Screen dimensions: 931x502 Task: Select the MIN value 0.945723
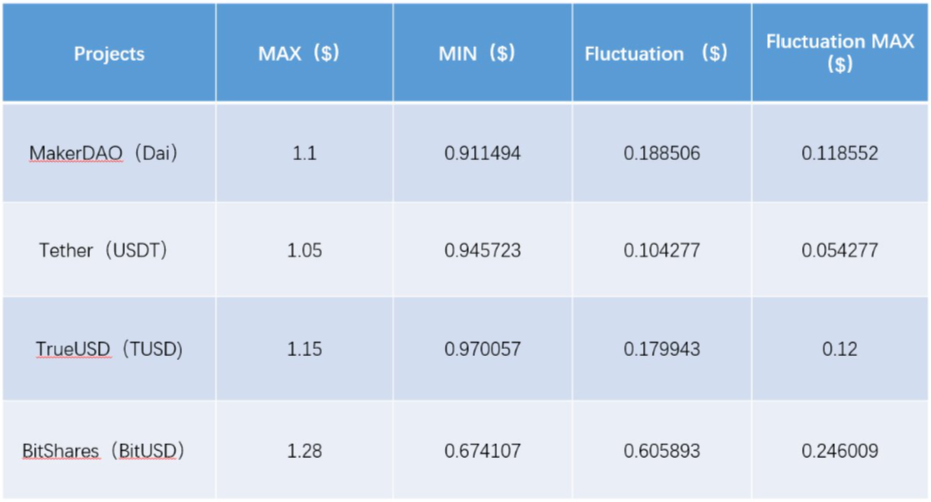point(483,250)
